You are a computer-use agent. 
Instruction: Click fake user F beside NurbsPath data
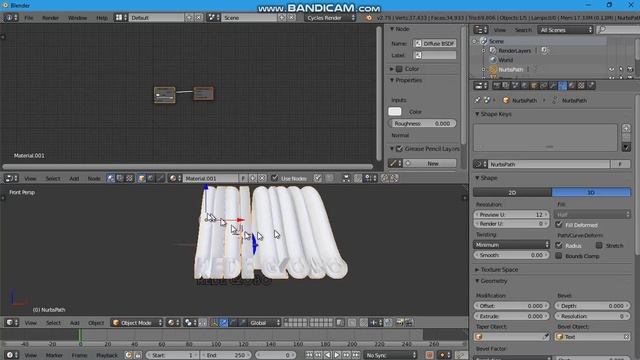[x=620, y=164]
